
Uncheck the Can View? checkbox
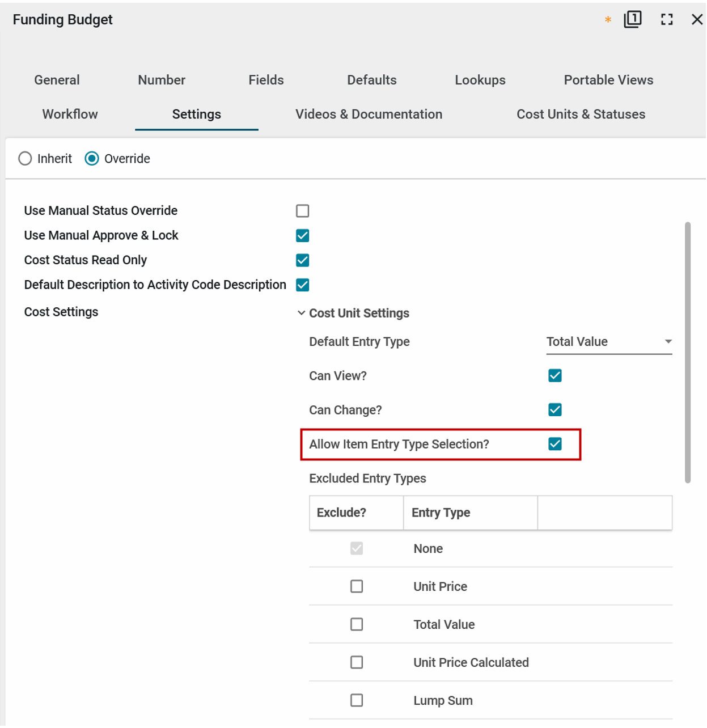click(555, 376)
